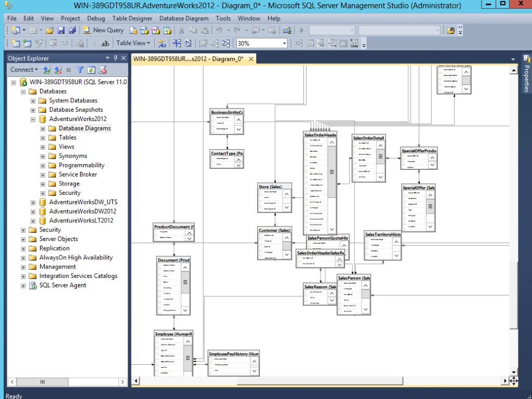Click the Recalculate Page Breaks icon
Viewport: 532px width, 399px height.
[188, 44]
